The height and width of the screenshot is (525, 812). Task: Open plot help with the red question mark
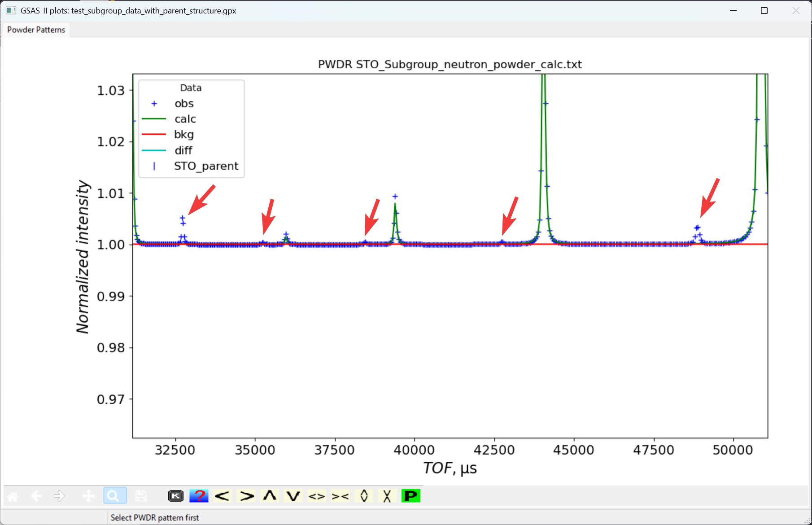[x=199, y=495]
